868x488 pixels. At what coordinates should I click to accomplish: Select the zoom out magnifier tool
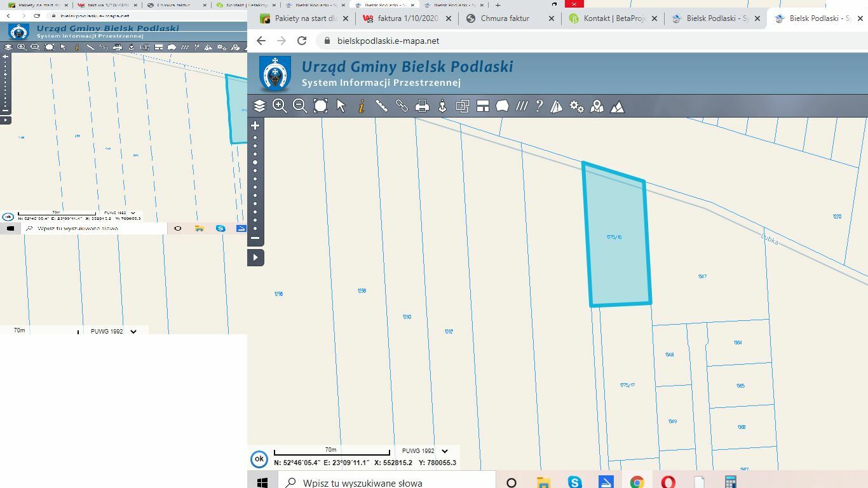(300, 106)
